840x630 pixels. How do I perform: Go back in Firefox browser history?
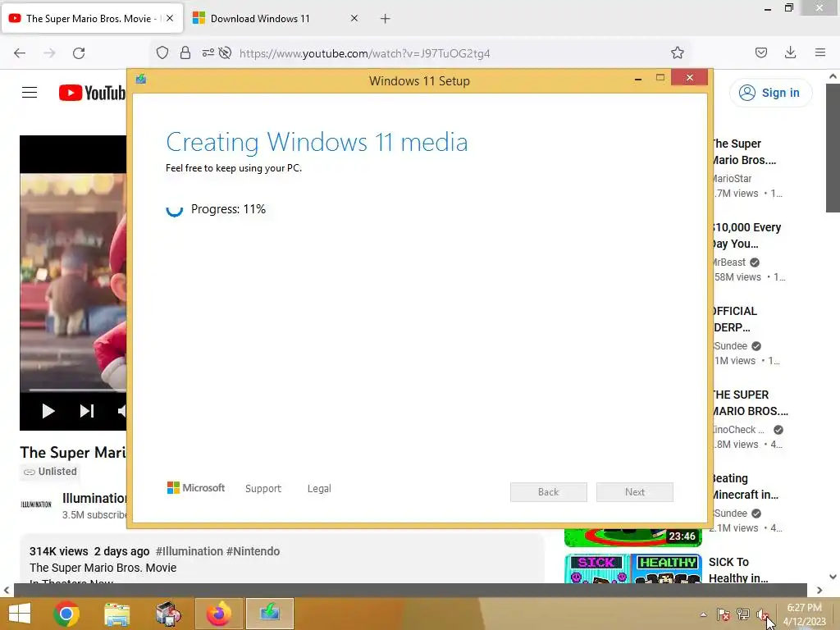point(20,53)
